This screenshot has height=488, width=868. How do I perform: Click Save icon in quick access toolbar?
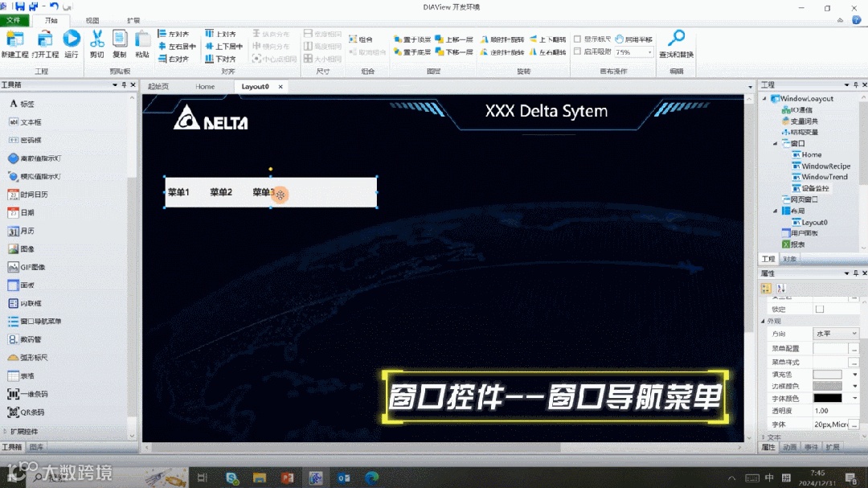20,6
